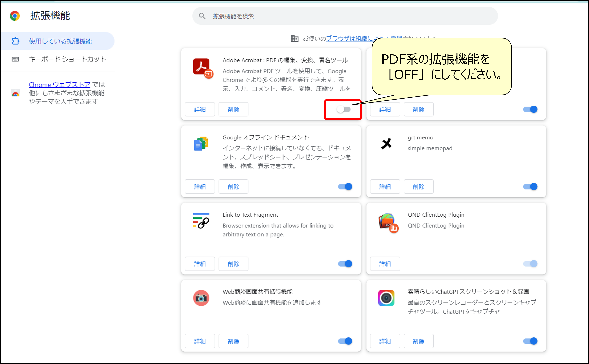Viewport: 589px width, 364px height.
Task: Click the 拡張機能を検索 search field
Action: tap(265, 16)
